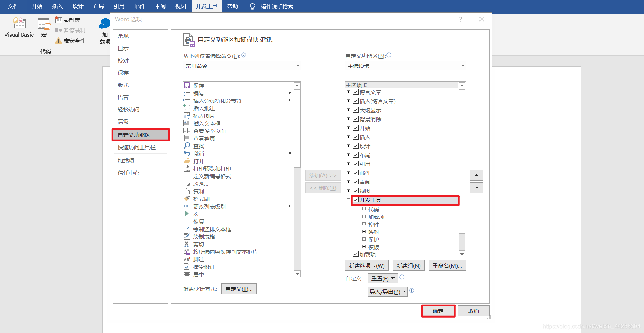Select the 撤消 undo icon
The width and height of the screenshot is (644, 333).
click(187, 154)
